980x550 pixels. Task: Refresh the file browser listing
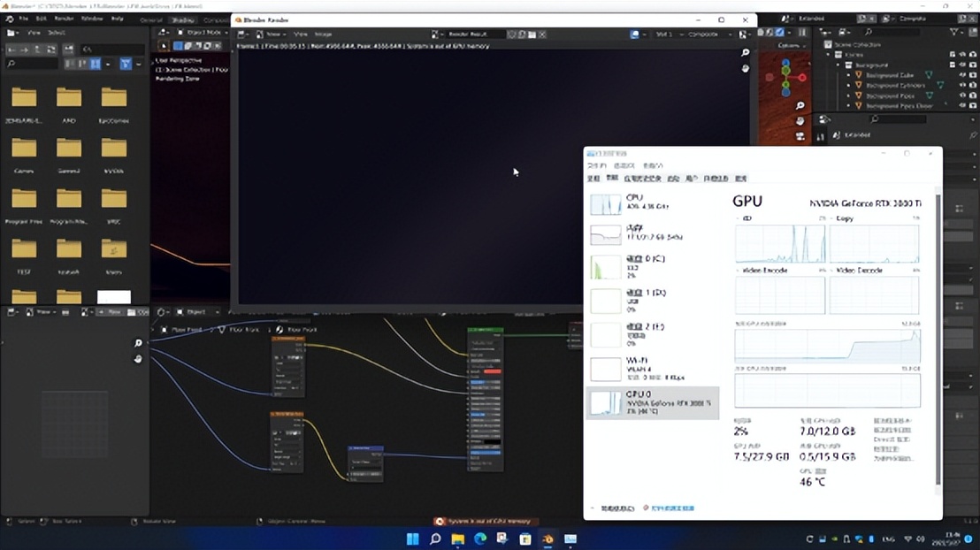(51, 49)
